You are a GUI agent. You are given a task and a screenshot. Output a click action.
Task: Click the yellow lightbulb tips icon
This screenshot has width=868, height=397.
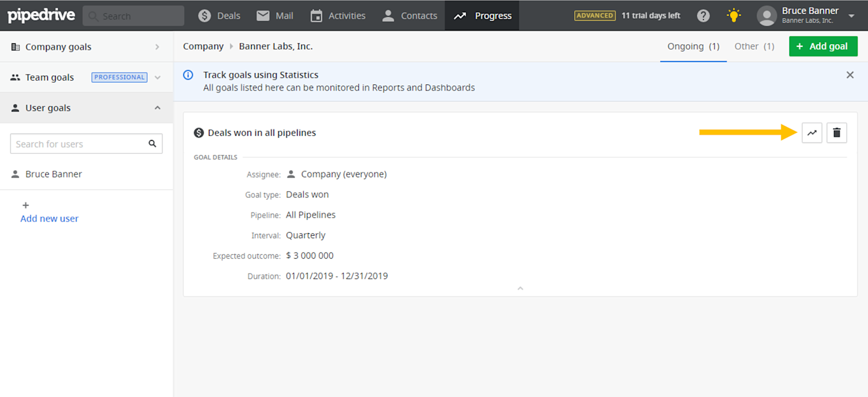pos(734,16)
